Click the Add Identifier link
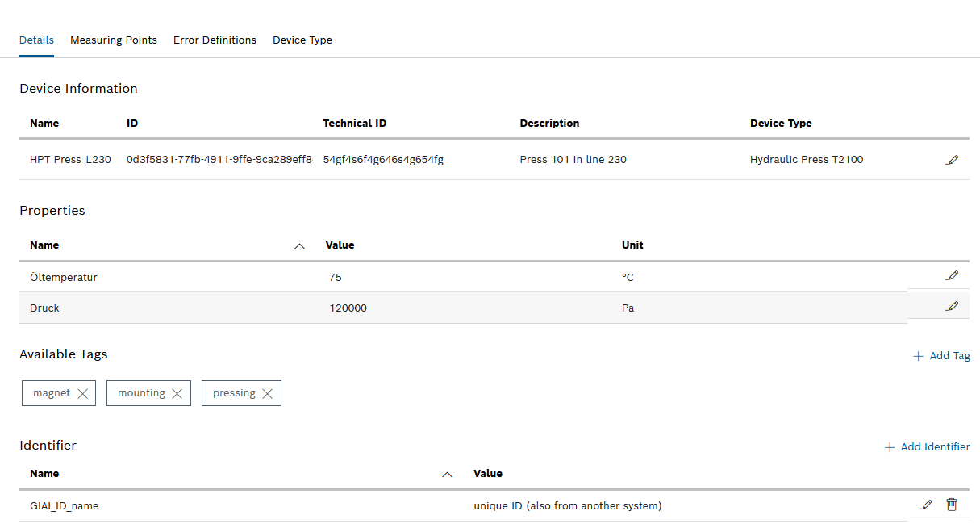This screenshot has height=532, width=980. pyautogui.click(x=935, y=446)
